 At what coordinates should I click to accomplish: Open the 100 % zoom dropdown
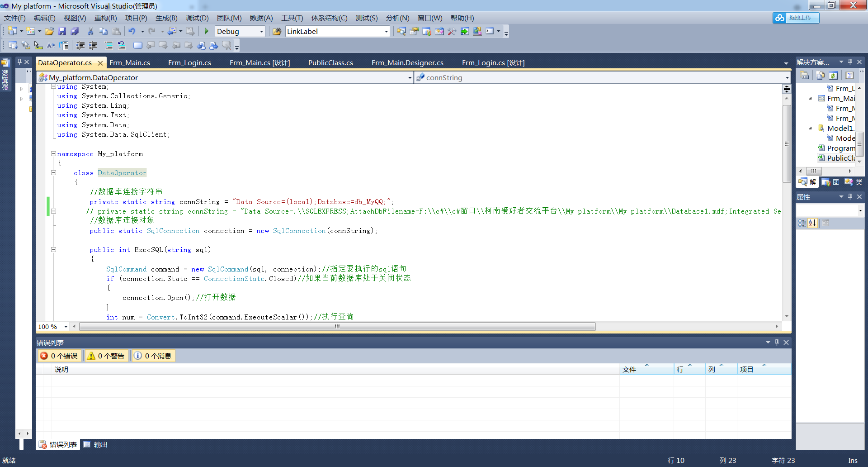point(66,327)
